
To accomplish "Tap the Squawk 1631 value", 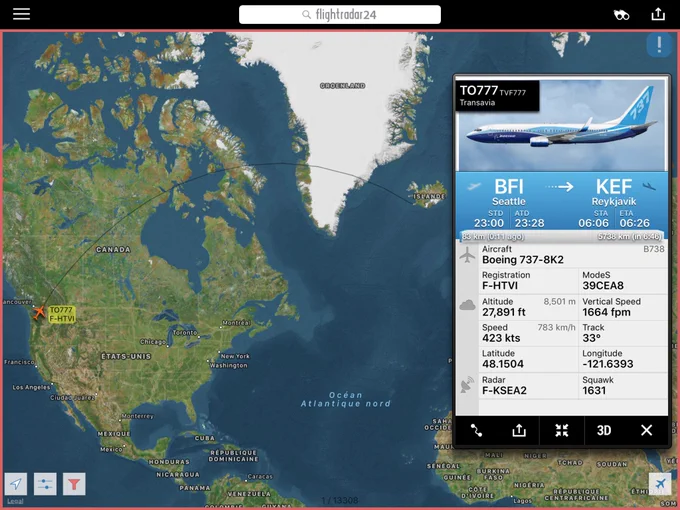I will 594,391.
